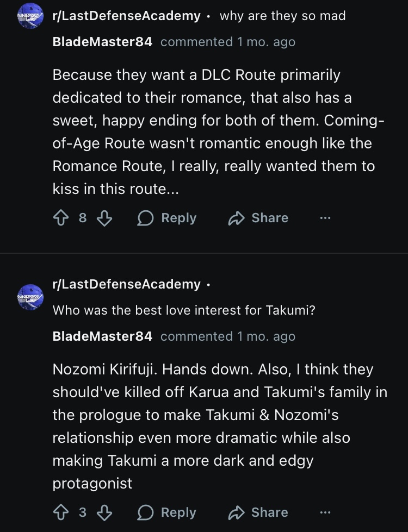Reply to the Nozomi Kirifuji comment
The width and height of the screenshot is (408, 532).
[167, 512]
